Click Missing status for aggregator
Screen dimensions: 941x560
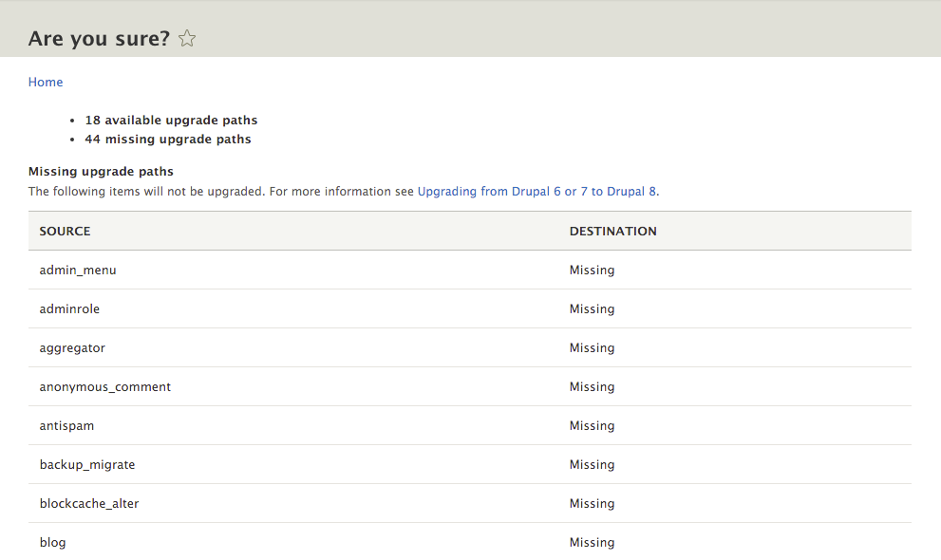pos(592,348)
